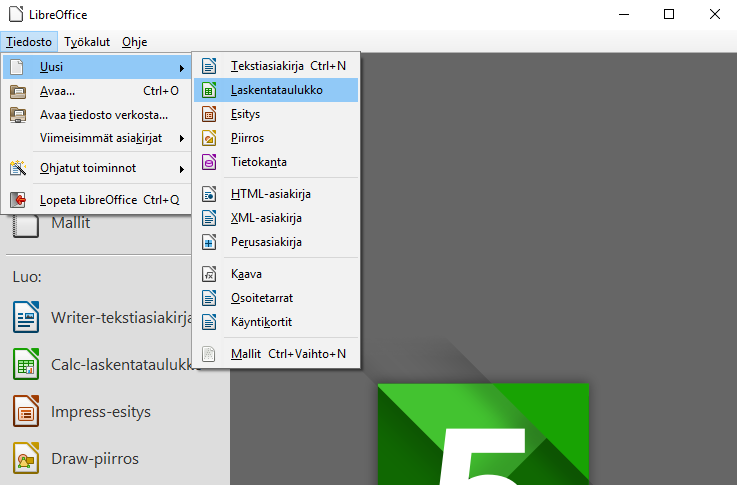Image resolution: width=737 pixels, height=485 pixels.
Task: Click the purple Tietokanta database icon
Action: click(x=209, y=162)
